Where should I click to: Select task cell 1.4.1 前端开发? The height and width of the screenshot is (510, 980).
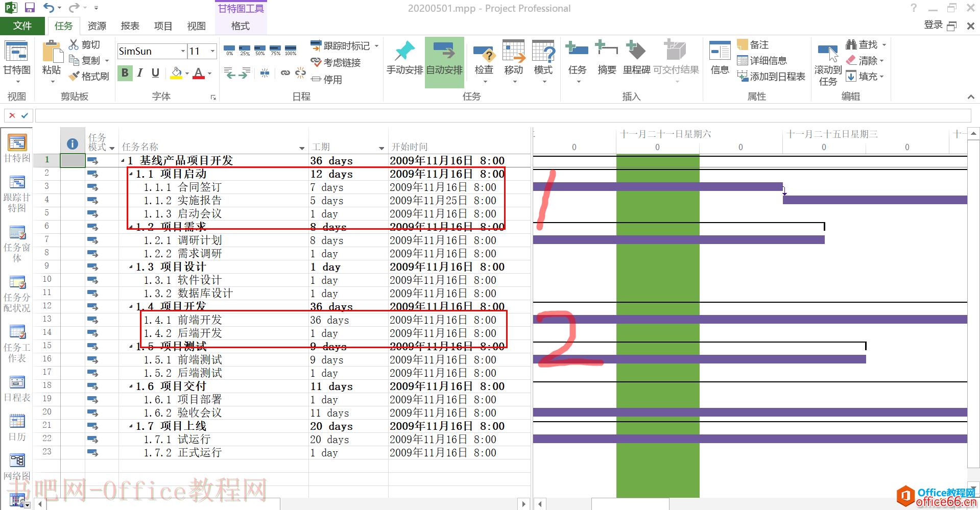point(213,320)
